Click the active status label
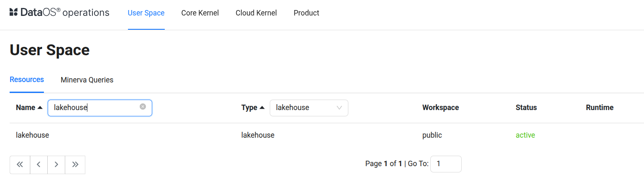The height and width of the screenshot is (190, 644). point(525,135)
